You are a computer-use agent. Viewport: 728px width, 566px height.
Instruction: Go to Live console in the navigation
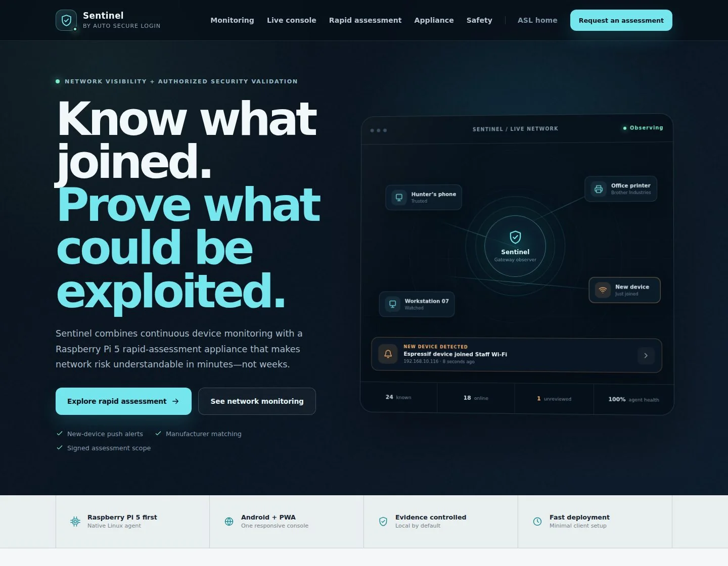291,20
